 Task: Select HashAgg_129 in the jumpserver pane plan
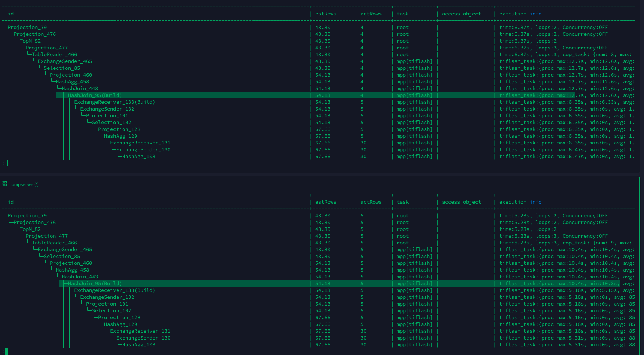coord(121,324)
